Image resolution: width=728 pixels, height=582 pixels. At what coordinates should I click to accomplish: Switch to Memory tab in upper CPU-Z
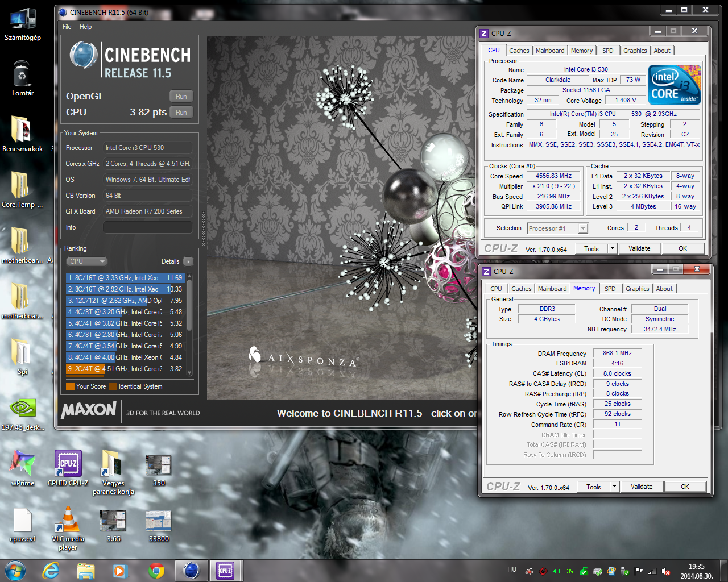tap(582, 51)
